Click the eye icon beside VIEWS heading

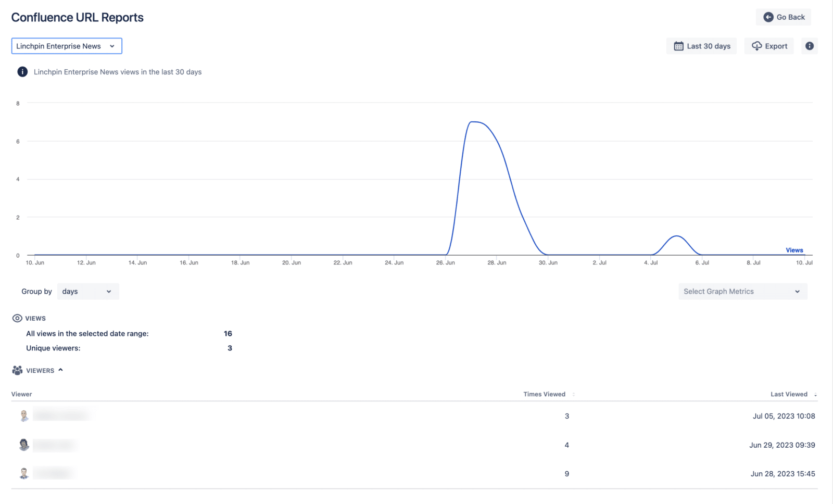coord(16,318)
